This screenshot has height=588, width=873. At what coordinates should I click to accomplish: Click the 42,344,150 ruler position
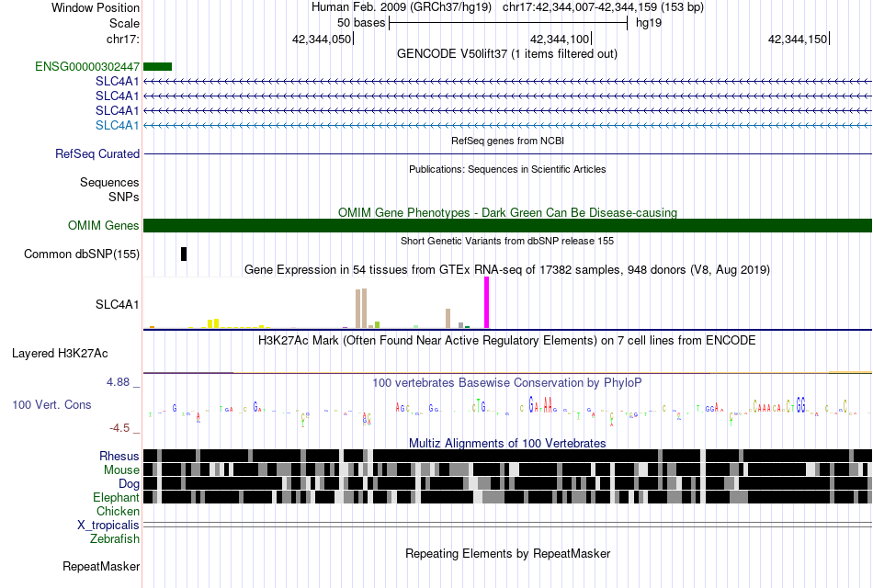[798, 39]
